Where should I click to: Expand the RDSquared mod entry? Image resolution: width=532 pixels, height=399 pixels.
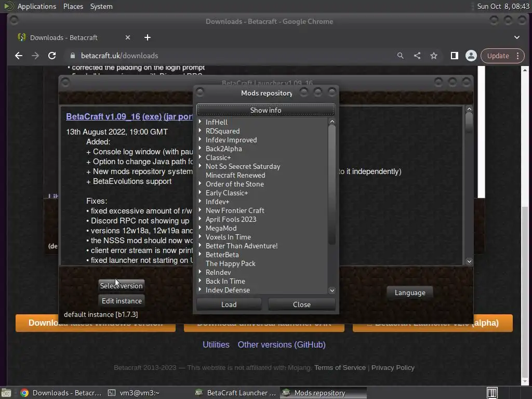click(x=200, y=130)
